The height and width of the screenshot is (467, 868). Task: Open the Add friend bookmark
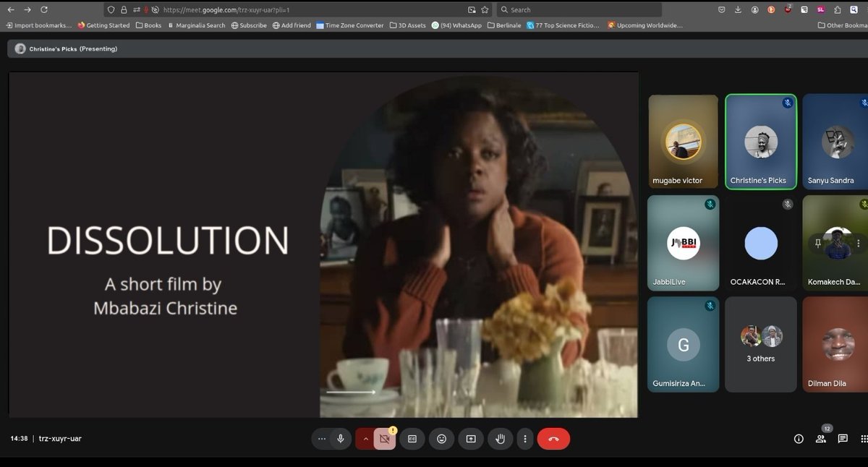point(292,25)
